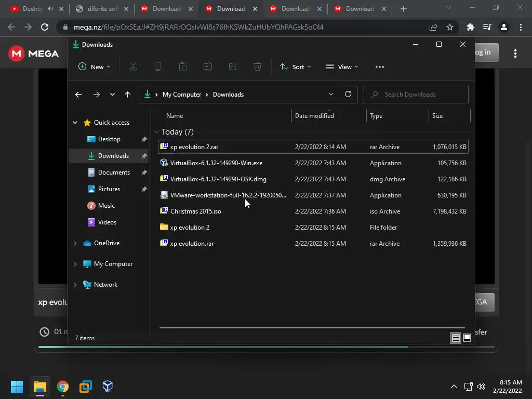The height and width of the screenshot is (399, 532).
Task: Select xp evolution 2.rar file
Action: [313, 147]
